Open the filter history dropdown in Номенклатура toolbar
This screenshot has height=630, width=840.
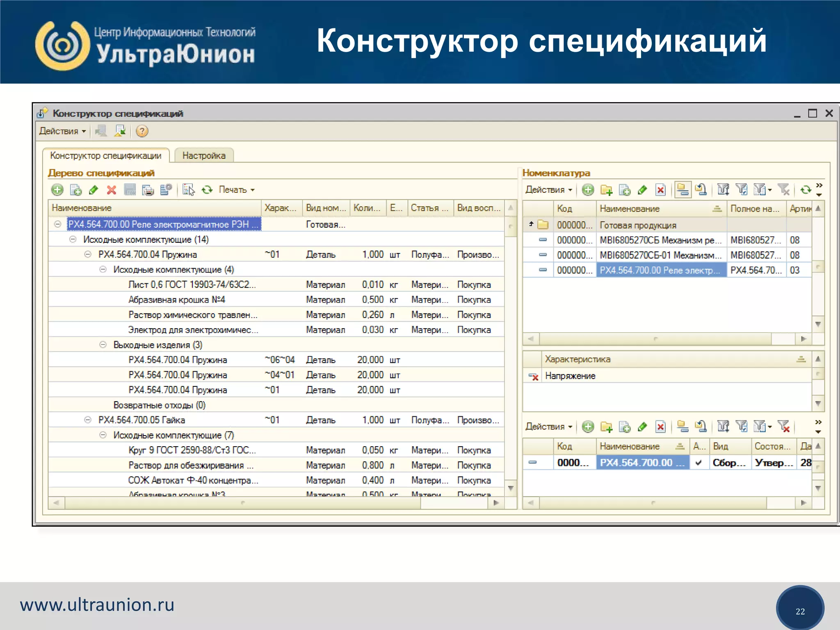(762, 190)
